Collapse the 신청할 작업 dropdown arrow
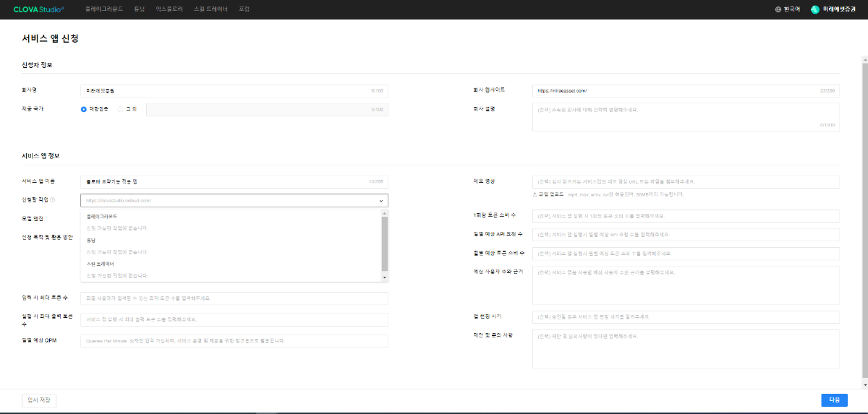The width and height of the screenshot is (868, 414). [x=380, y=201]
